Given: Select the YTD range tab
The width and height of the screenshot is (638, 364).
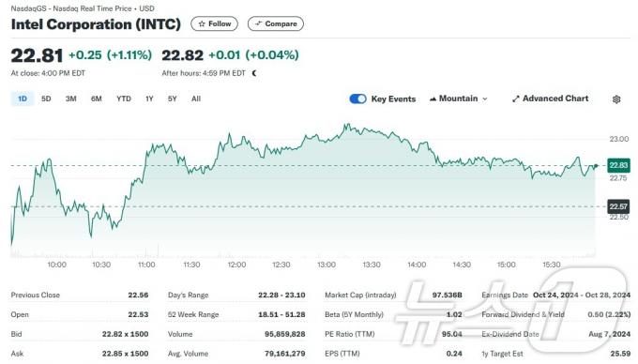Looking at the screenshot, I should (x=124, y=99).
